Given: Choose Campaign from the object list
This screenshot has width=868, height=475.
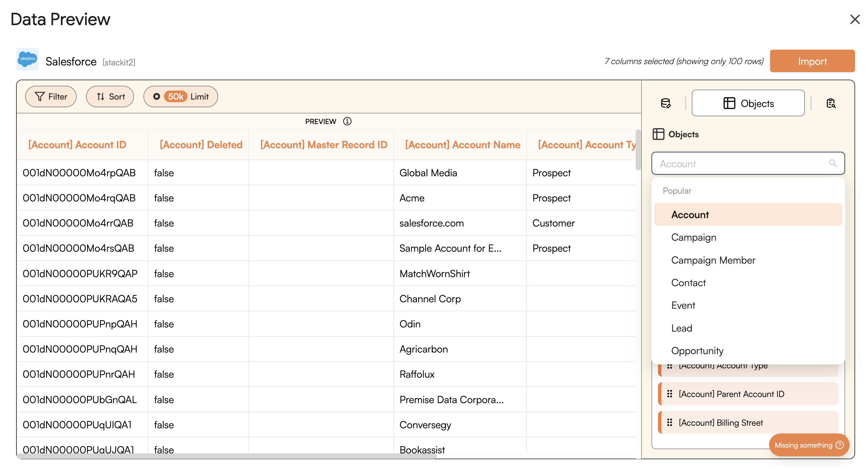Looking at the screenshot, I should point(693,237).
